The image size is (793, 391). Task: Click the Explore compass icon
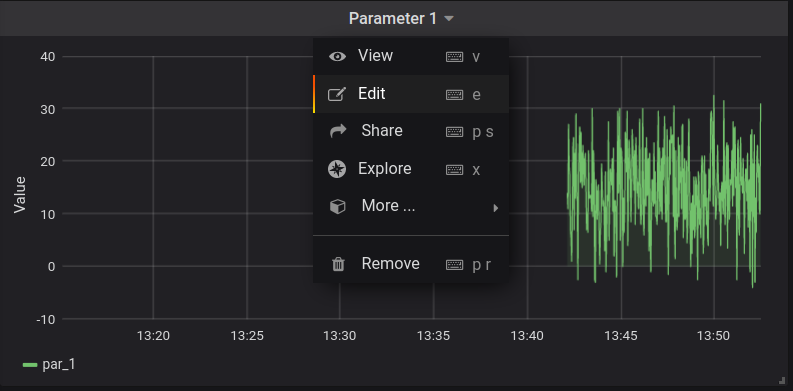tap(337, 169)
